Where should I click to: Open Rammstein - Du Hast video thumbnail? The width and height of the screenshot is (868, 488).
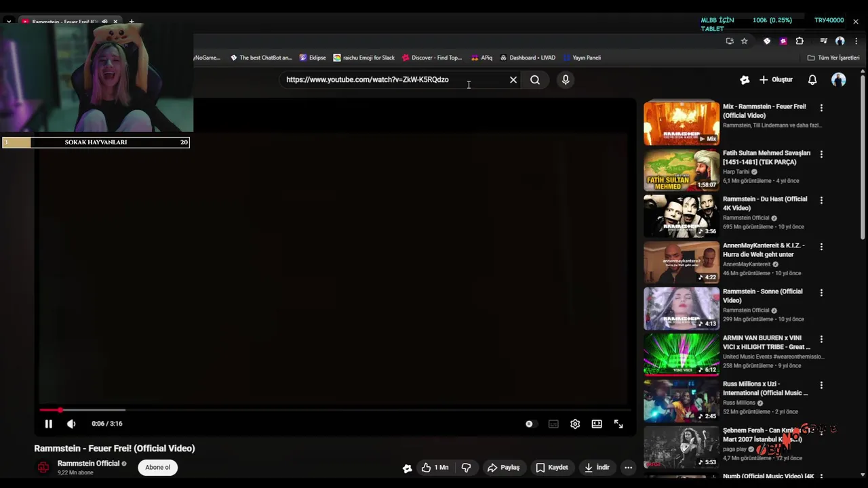click(x=682, y=216)
